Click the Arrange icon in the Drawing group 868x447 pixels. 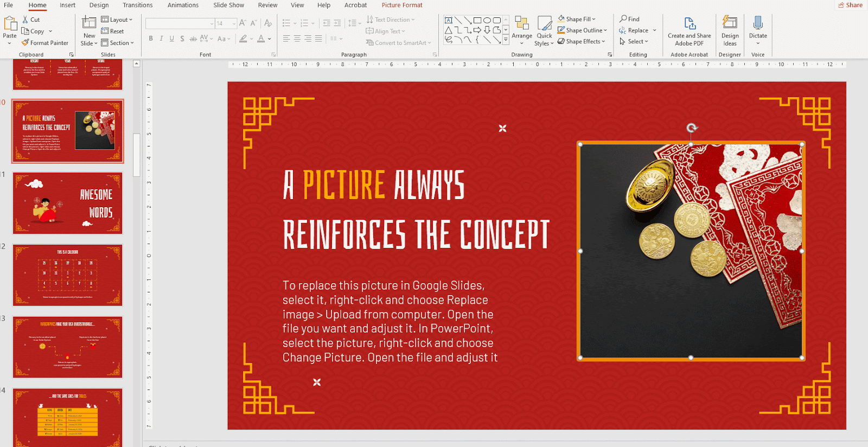(x=521, y=23)
